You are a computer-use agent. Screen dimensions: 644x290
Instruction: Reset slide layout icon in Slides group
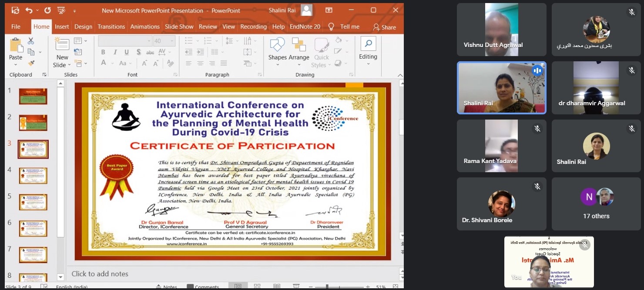pos(78,52)
